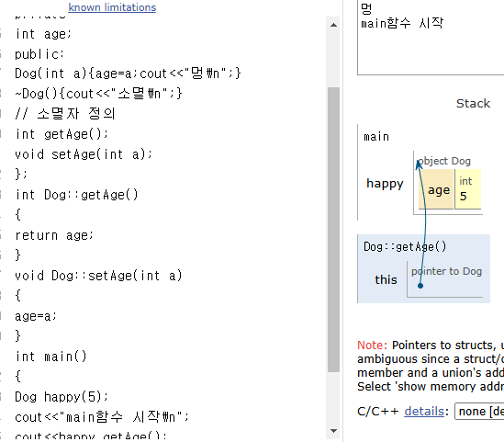Click the 'object Dog' label
Viewport: 504px width, 442px height.
[x=444, y=161]
